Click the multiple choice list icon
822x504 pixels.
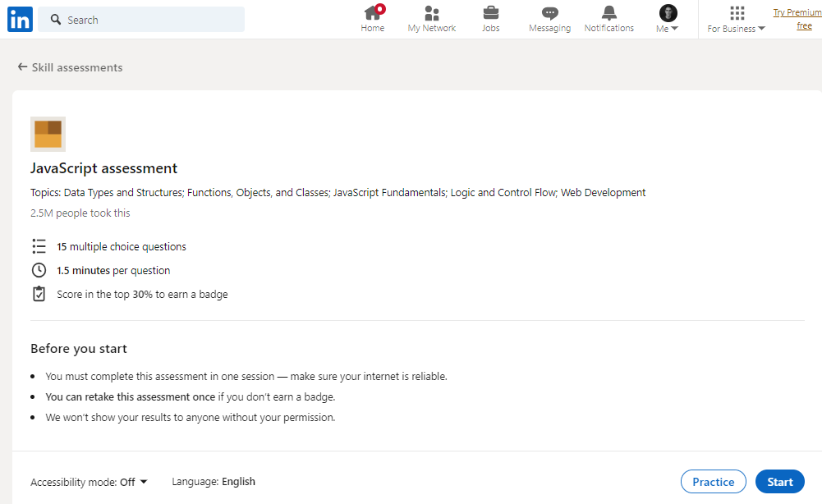click(x=39, y=246)
